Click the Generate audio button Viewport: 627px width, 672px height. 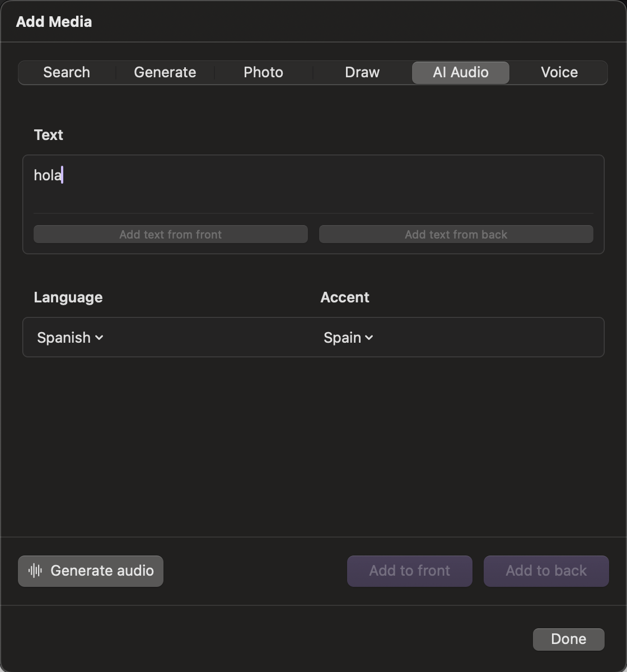[91, 571]
